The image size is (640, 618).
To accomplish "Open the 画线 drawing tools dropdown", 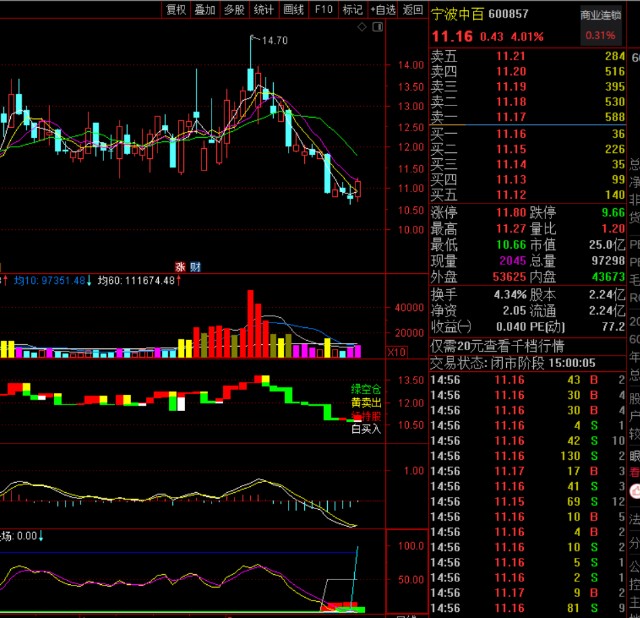I will click(x=293, y=10).
